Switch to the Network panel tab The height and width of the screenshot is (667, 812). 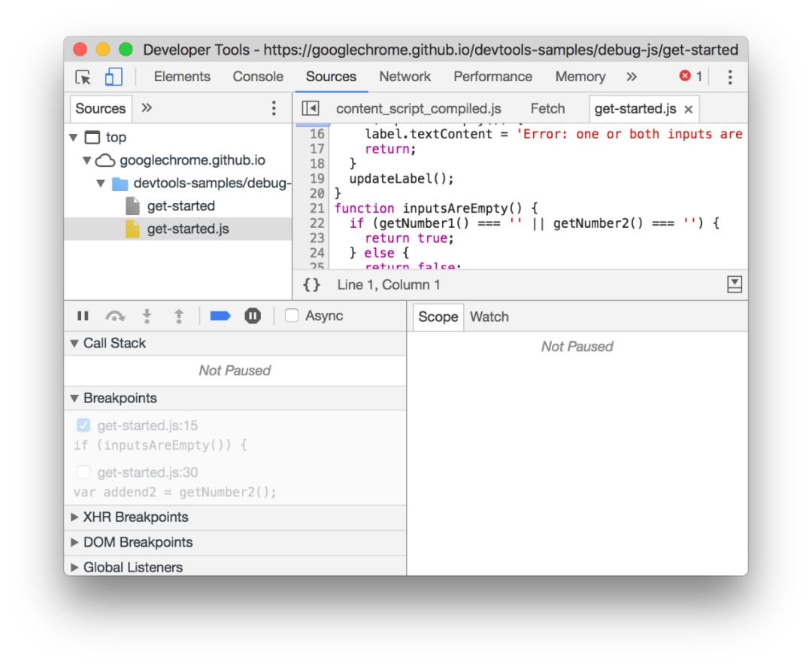pos(405,77)
